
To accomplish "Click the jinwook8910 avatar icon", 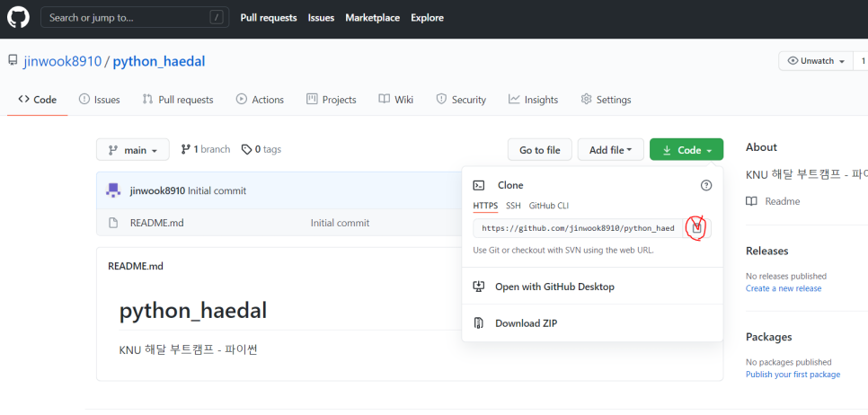I will (x=113, y=191).
